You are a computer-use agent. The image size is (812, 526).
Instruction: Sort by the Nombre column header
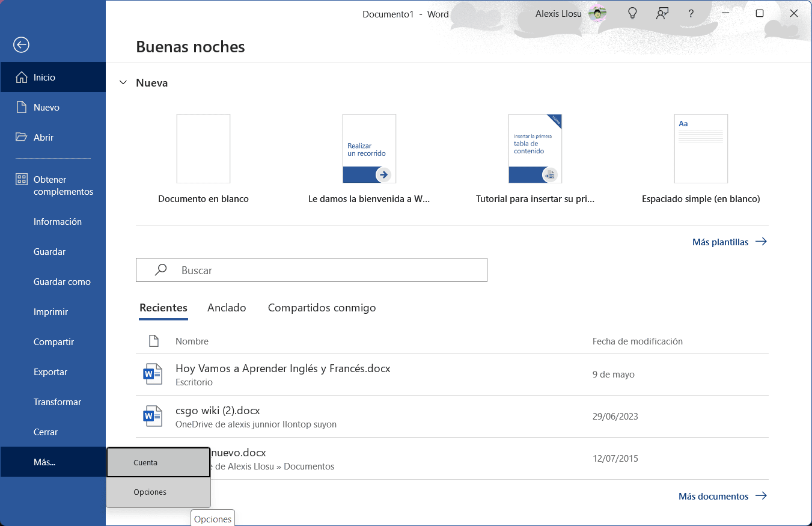coord(192,341)
